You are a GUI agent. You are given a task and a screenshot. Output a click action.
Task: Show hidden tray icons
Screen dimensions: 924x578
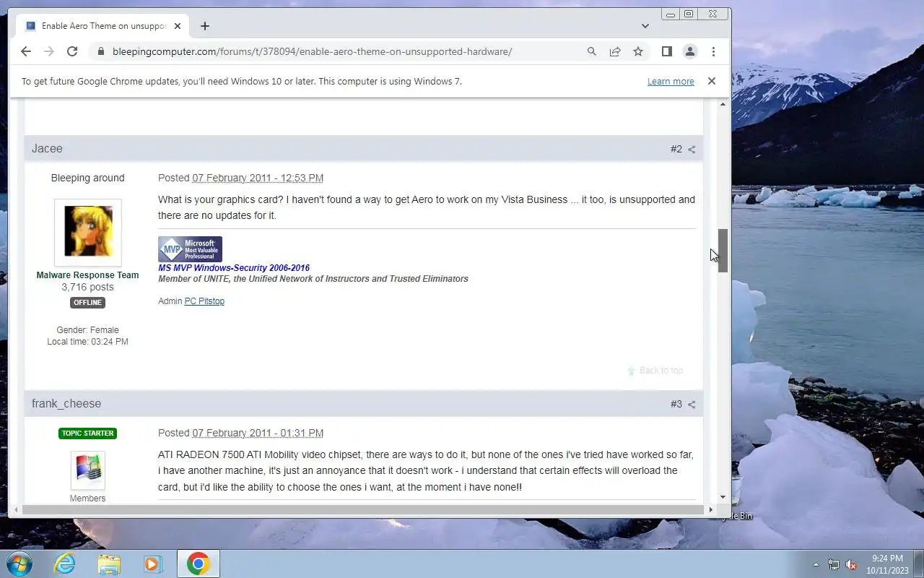[816, 564]
